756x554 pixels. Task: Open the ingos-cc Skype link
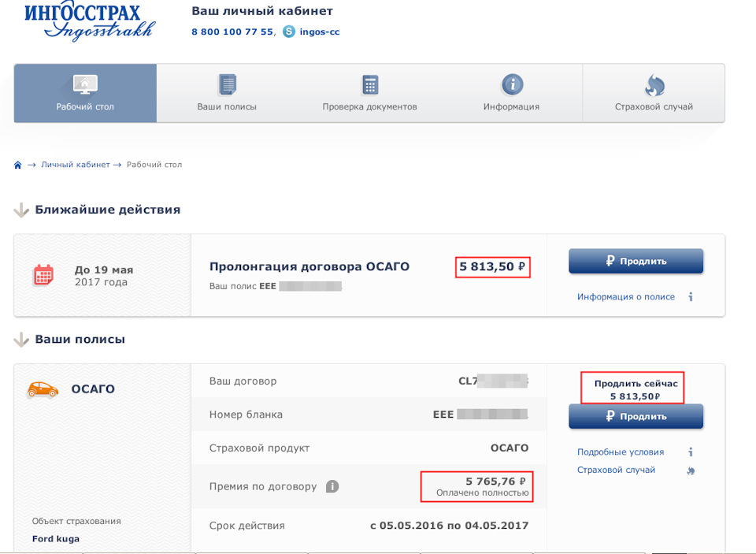[320, 32]
